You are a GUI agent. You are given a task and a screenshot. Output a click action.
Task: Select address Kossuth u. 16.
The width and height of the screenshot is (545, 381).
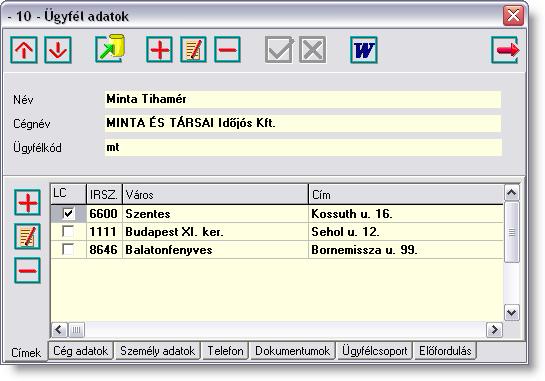(x=406, y=213)
